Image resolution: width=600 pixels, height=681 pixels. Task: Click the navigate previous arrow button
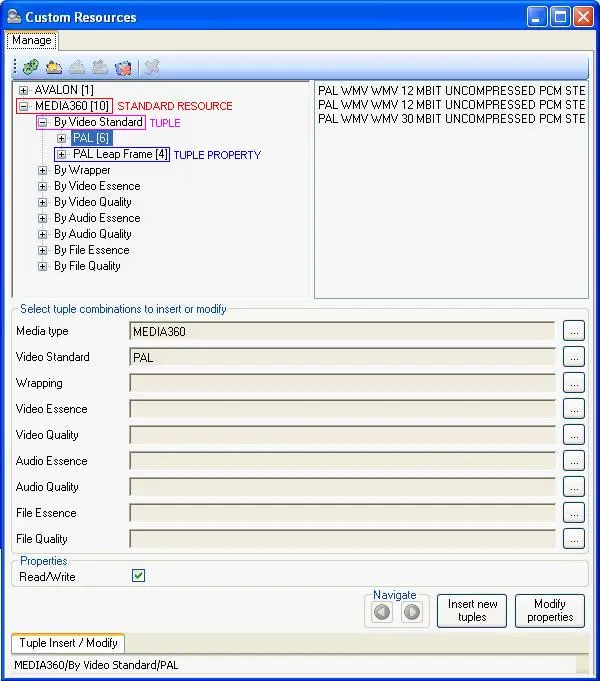point(382,612)
